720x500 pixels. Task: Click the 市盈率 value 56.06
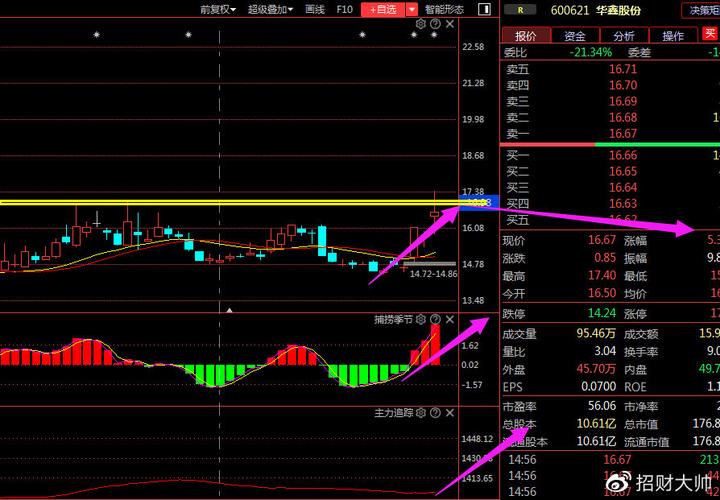pos(602,406)
